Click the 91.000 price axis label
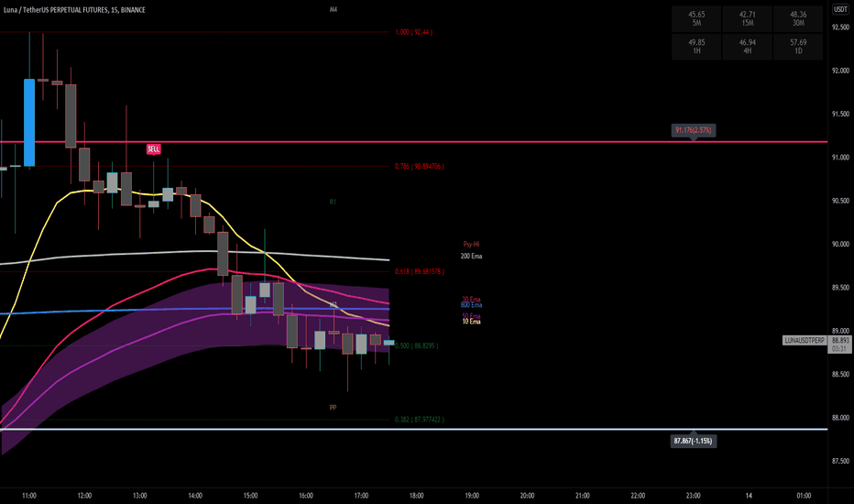 point(840,158)
